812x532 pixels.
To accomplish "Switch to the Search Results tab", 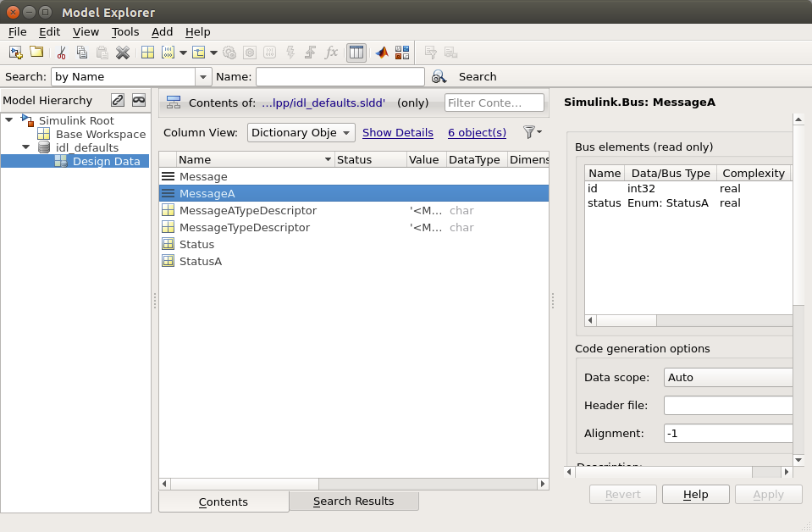I will coord(354,501).
